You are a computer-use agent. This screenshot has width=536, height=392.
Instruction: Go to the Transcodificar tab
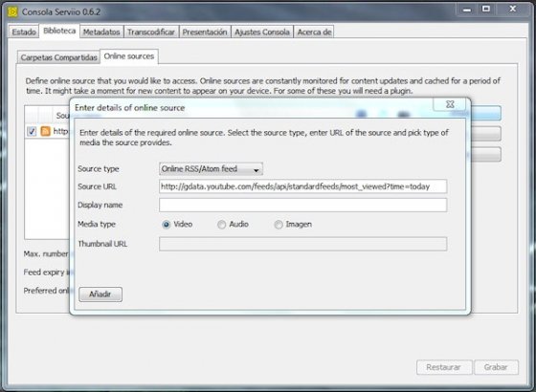click(151, 32)
